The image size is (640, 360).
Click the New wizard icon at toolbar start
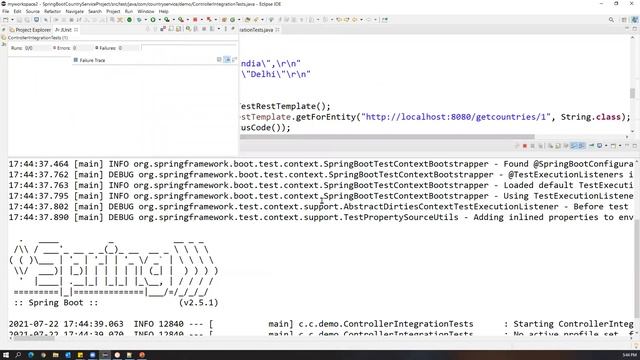(x=5, y=20)
